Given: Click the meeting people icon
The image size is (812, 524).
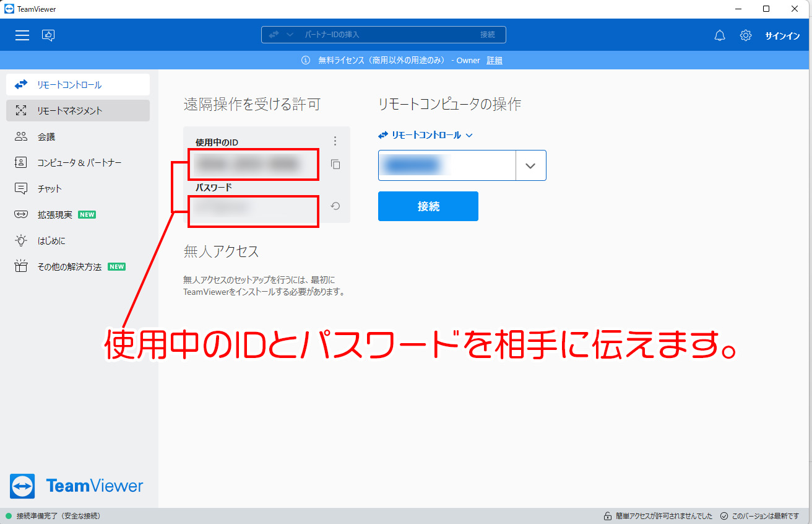Looking at the screenshot, I should click(21, 137).
